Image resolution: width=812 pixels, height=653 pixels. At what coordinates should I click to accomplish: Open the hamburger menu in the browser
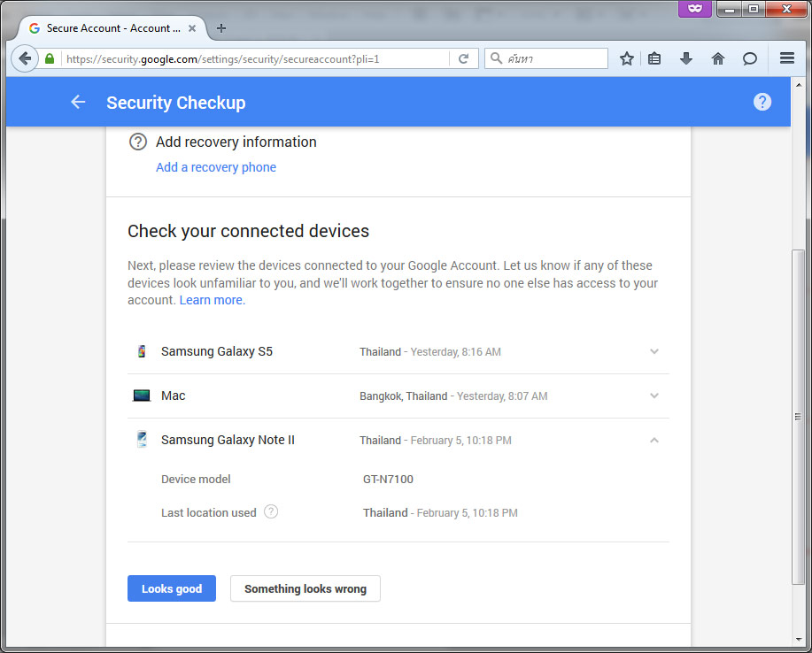pos(787,58)
